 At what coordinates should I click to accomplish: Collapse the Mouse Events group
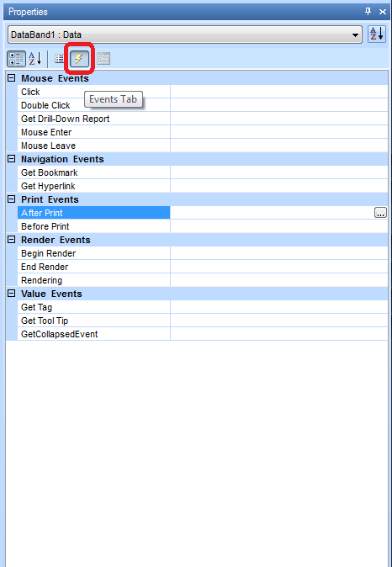[12, 77]
